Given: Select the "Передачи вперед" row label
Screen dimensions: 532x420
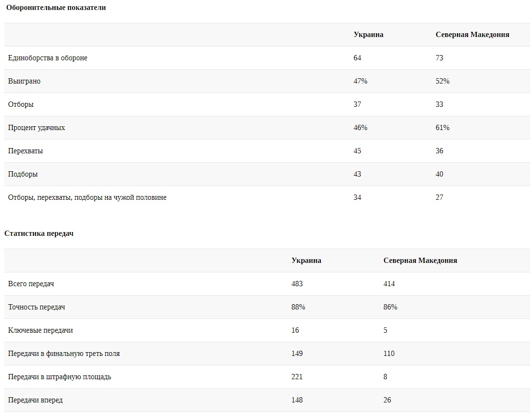Looking at the screenshot, I should [35, 400].
